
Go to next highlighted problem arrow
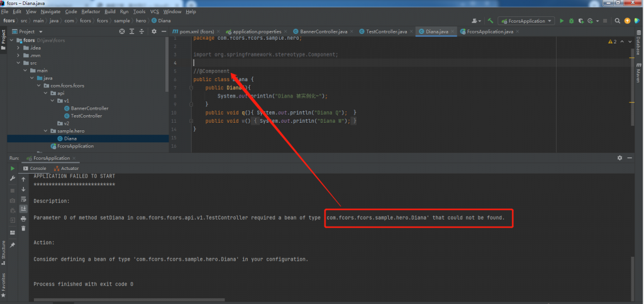[x=630, y=42]
